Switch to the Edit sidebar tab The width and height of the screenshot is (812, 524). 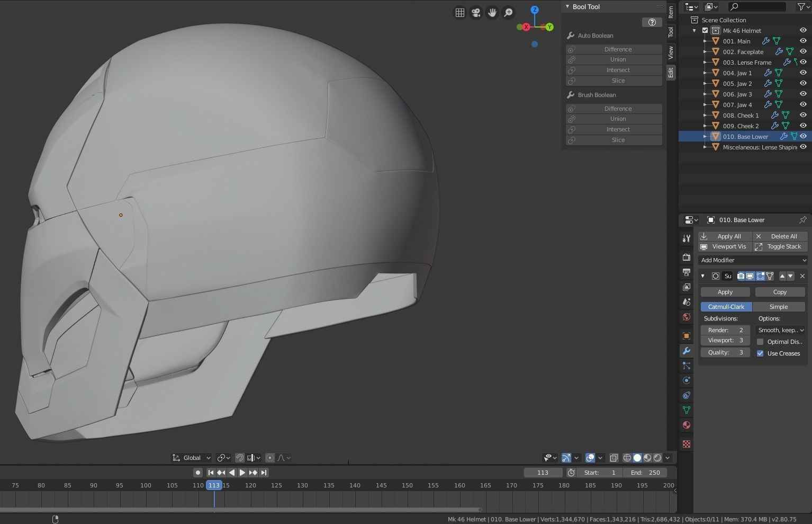pos(671,73)
